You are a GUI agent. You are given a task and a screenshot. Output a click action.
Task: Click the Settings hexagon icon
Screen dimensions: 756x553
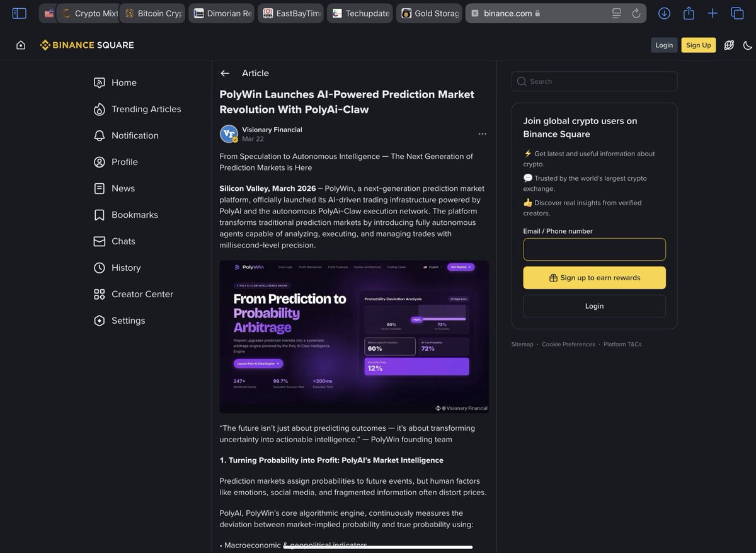99,321
